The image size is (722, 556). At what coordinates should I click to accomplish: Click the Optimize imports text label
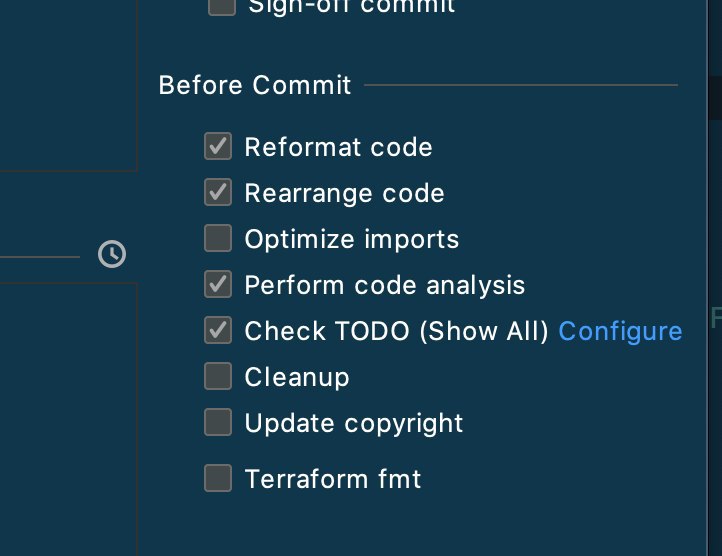point(352,240)
